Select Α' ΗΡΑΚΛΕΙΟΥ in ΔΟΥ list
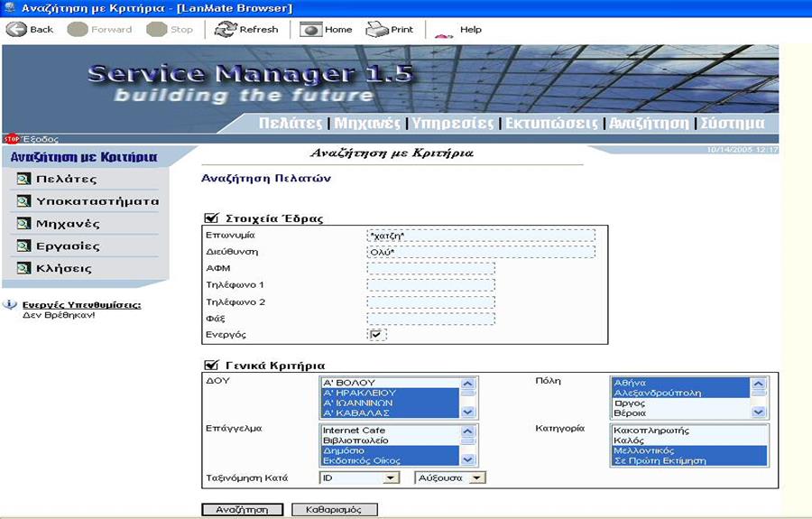Image resolution: width=812 pixels, height=519 pixels. pos(390,394)
